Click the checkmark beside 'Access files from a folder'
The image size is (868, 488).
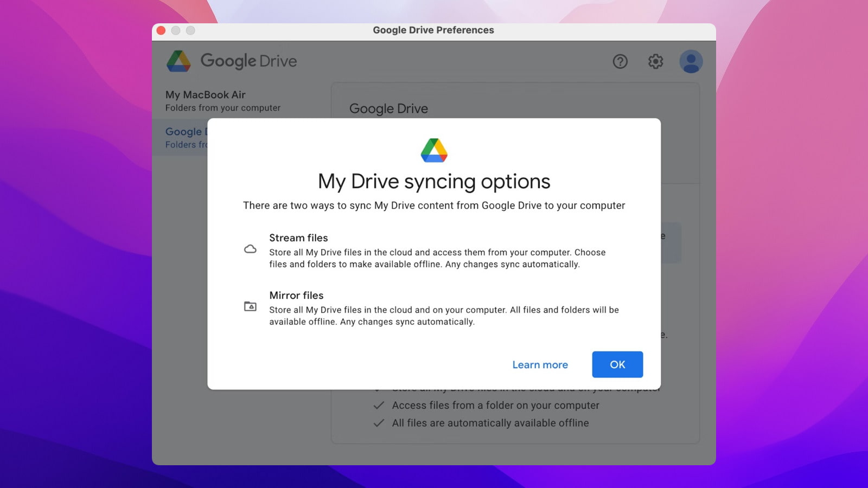click(x=379, y=405)
